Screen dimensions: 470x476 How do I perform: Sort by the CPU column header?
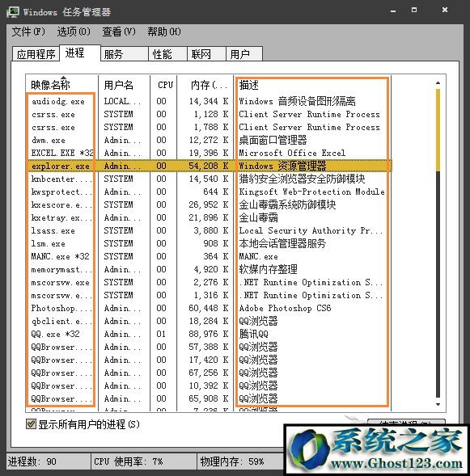[x=163, y=85]
